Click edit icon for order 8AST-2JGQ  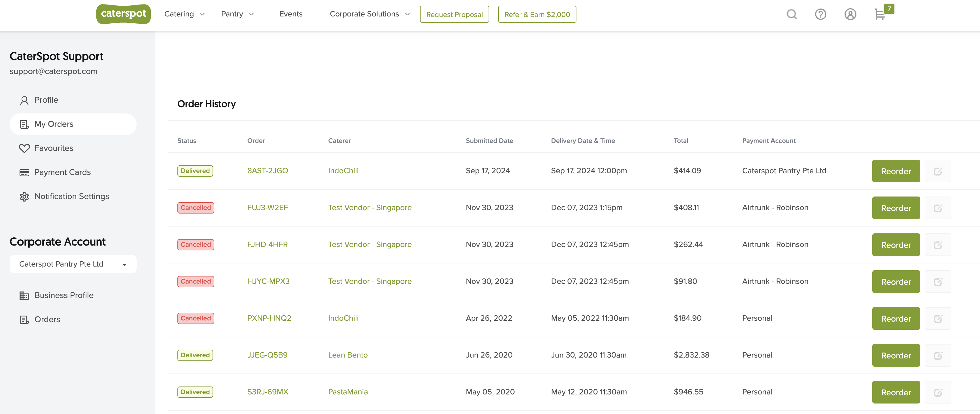click(x=938, y=171)
